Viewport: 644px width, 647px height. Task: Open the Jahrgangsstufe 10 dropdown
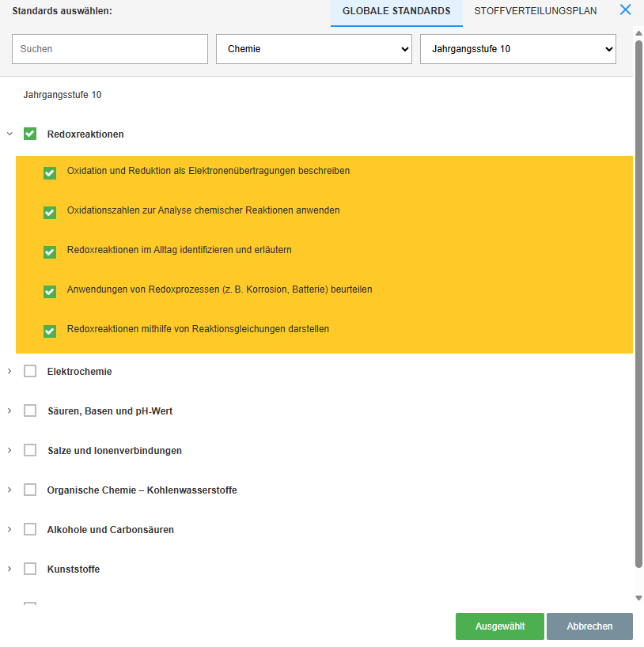coord(517,49)
